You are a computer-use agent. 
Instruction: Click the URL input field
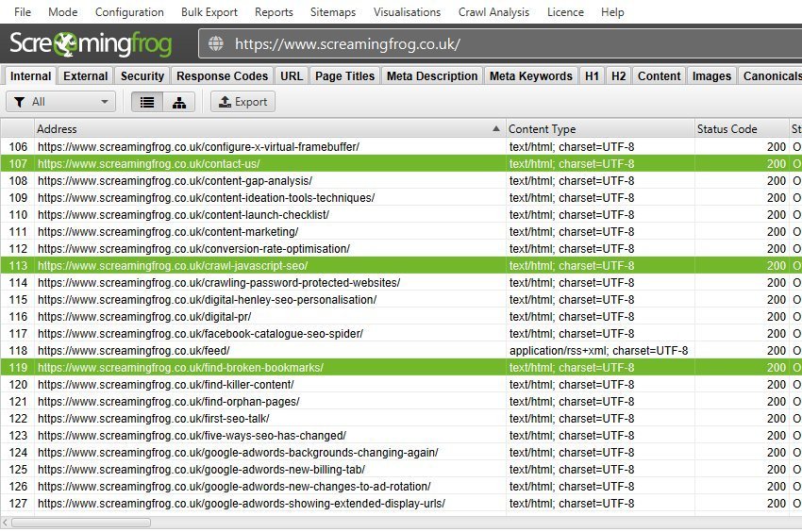(510, 44)
